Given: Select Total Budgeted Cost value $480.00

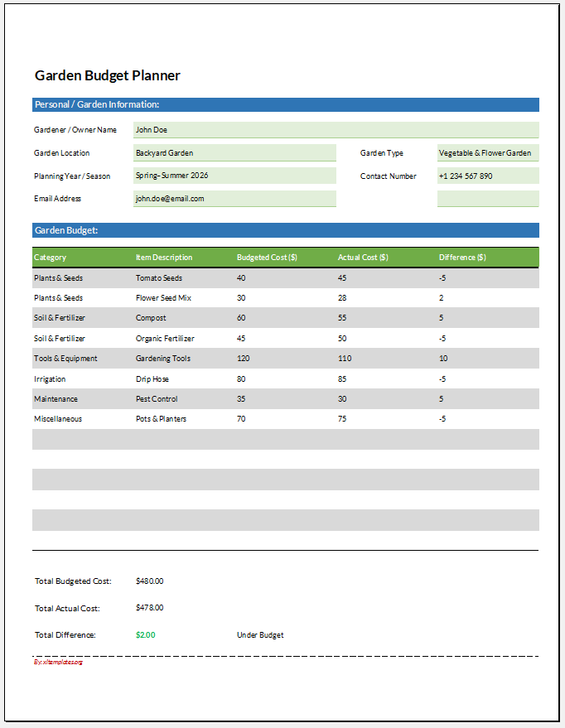Looking at the screenshot, I should coord(149,581).
